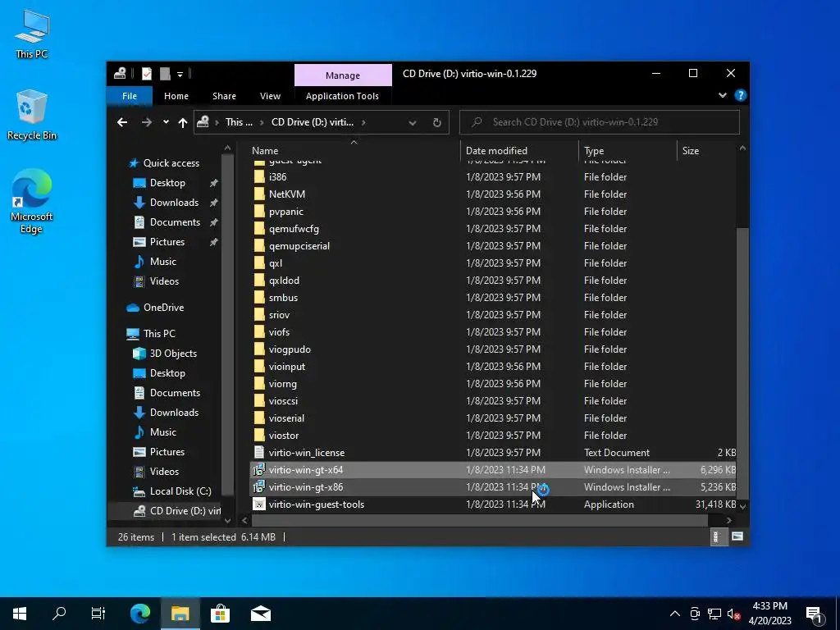Open the File menu
The image size is (840, 630).
click(129, 96)
